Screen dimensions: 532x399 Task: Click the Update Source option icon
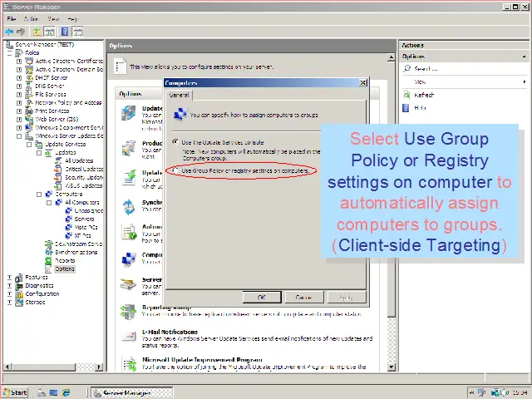pyautogui.click(x=129, y=113)
